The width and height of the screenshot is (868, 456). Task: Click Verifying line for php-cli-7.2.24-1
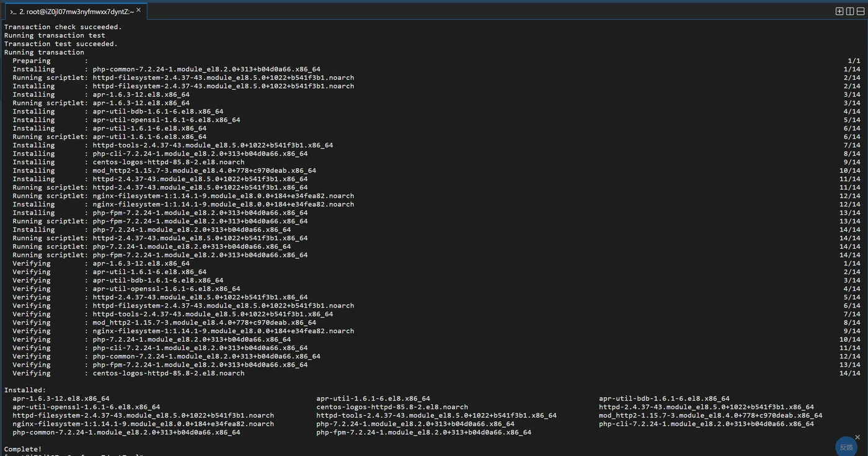click(x=160, y=348)
